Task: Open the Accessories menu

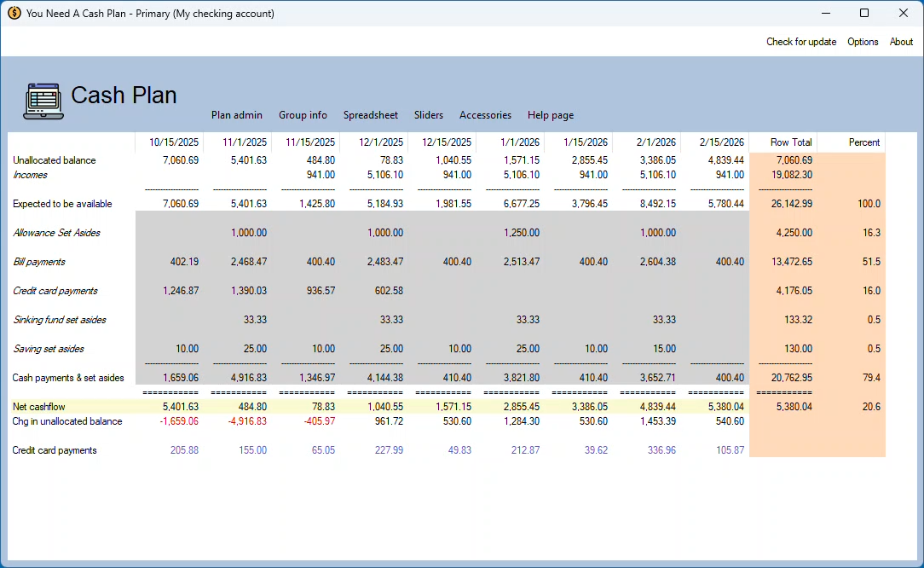Action: click(x=485, y=115)
